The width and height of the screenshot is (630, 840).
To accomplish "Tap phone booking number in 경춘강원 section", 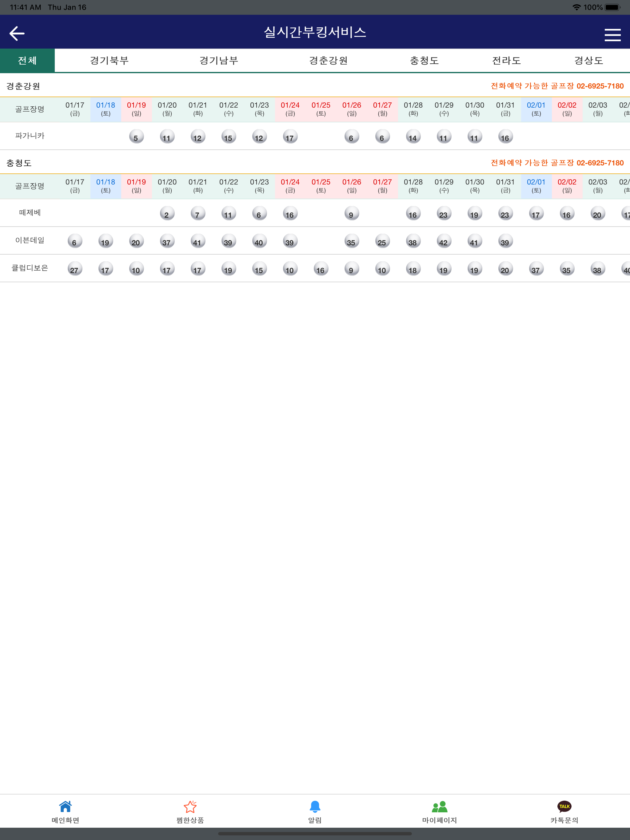I will (600, 86).
